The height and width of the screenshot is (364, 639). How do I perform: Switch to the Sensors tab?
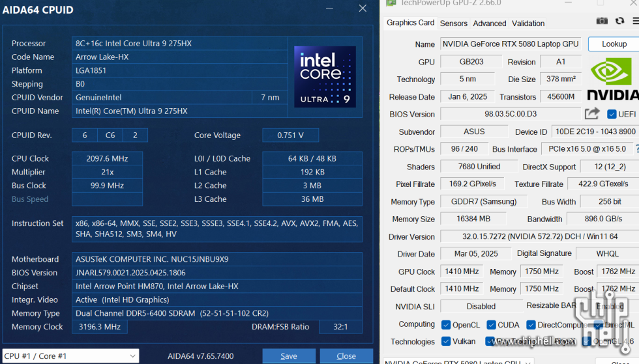click(x=454, y=23)
